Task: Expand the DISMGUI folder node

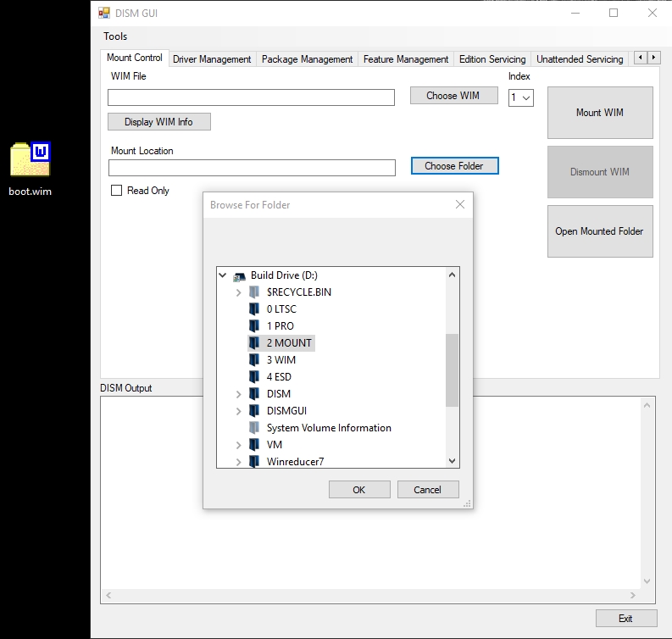Action: pyautogui.click(x=239, y=411)
